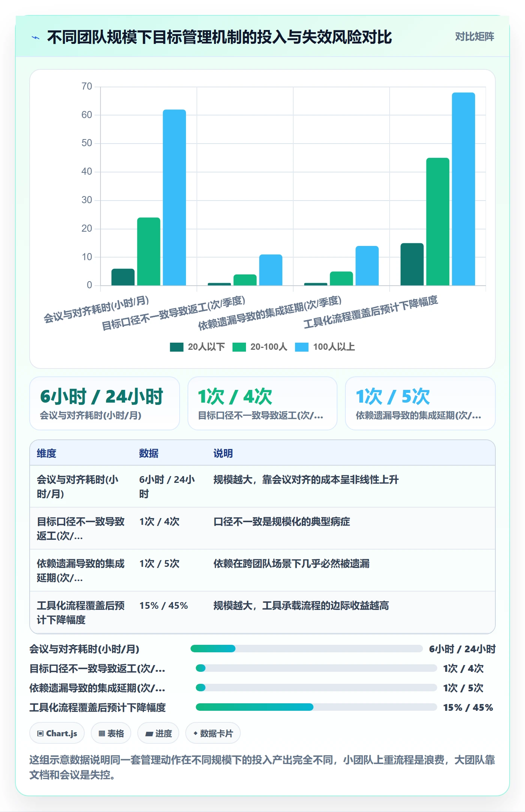Click the 数据 column header

click(x=149, y=453)
